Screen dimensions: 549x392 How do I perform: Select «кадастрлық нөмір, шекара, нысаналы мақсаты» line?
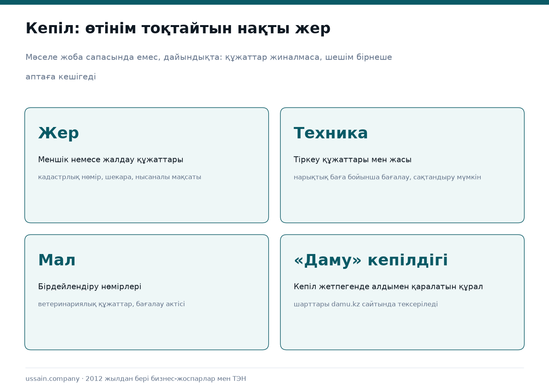point(120,177)
